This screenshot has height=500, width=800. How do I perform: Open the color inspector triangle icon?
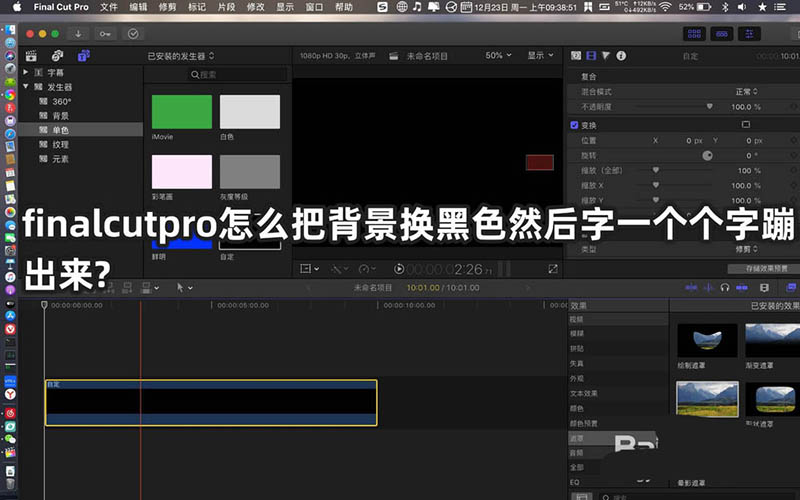tap(606, 56)
